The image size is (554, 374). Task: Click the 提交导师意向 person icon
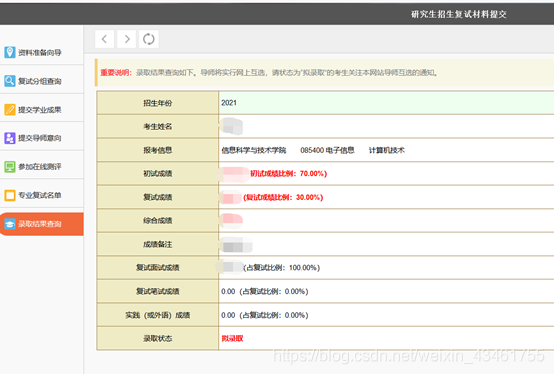click(x=10, y=138)
